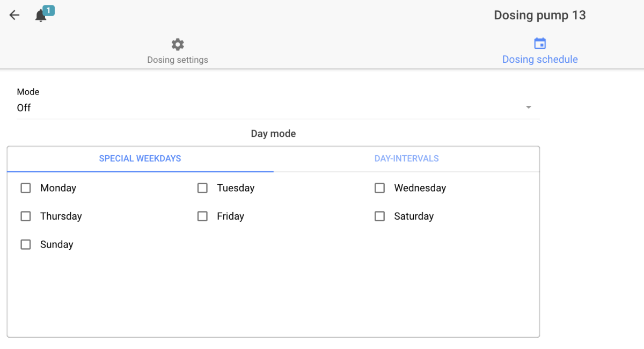Click the notification count badge

click(x=48, y=10)
